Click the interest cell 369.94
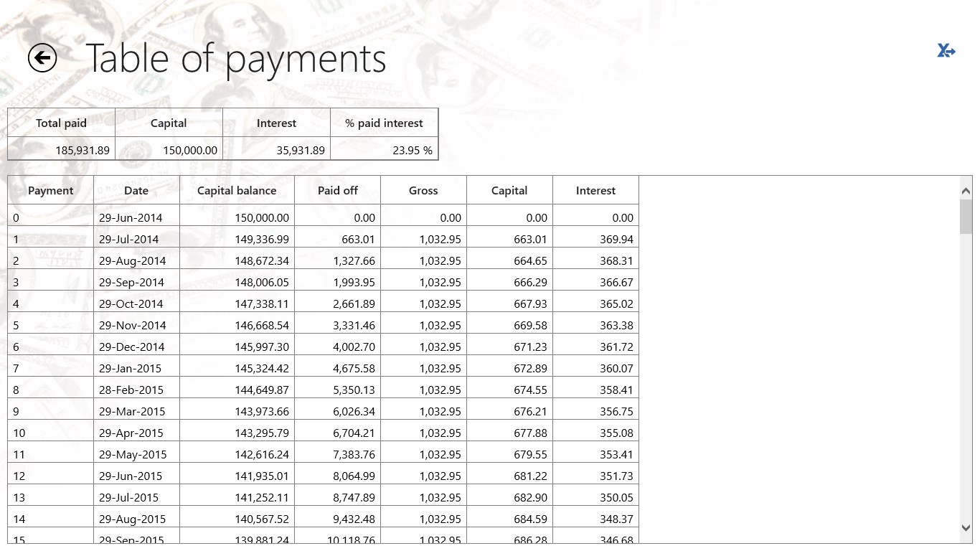Screen dimensions: 980x551 coord(616,240)
